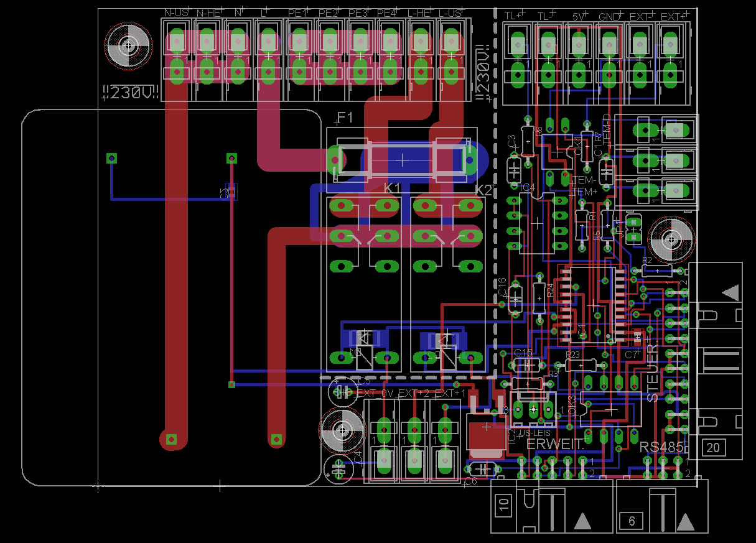This screenshot has width=756, height=543.
Task: Click the upper pad of the GND terminal
Action: pyautogui.click(x=610, y=44)
